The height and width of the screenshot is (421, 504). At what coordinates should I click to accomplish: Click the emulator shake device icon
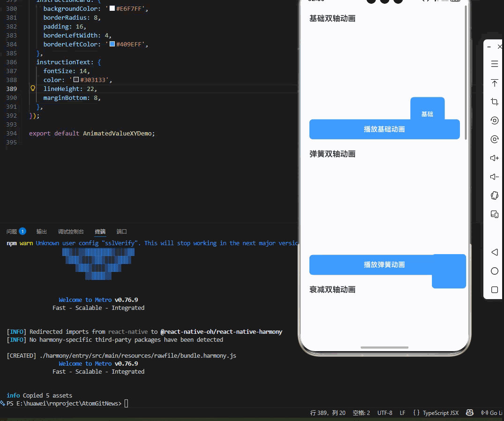pos(494,195)
